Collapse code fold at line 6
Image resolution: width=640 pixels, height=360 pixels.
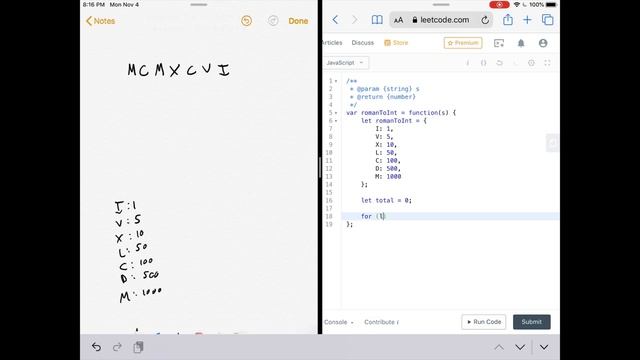[x=336, y=121]
